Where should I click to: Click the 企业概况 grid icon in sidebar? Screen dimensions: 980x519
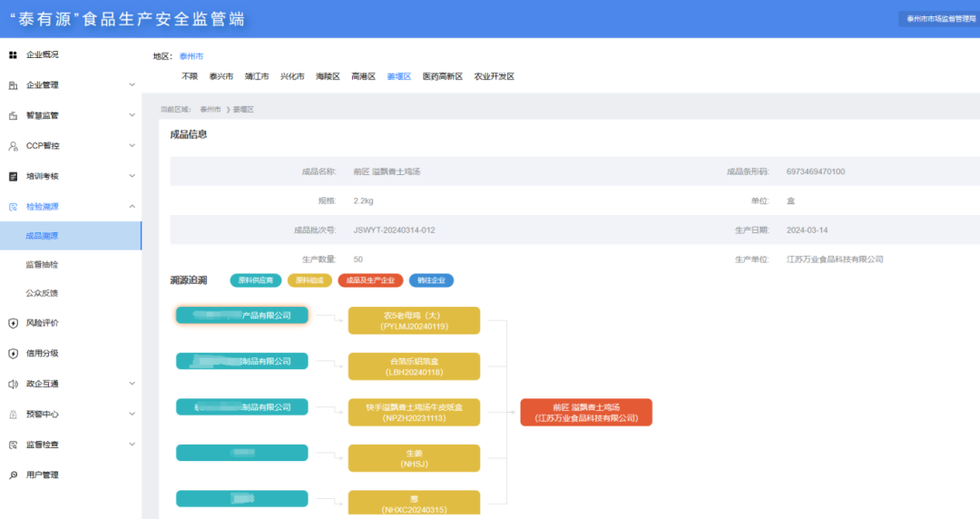coord(13,54)
